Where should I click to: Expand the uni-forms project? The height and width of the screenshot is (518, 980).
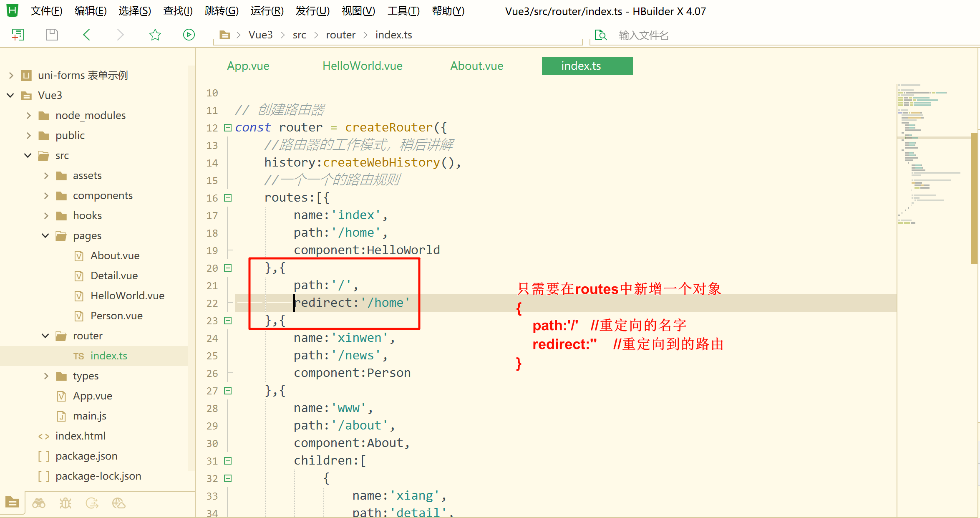coord(11,76)
